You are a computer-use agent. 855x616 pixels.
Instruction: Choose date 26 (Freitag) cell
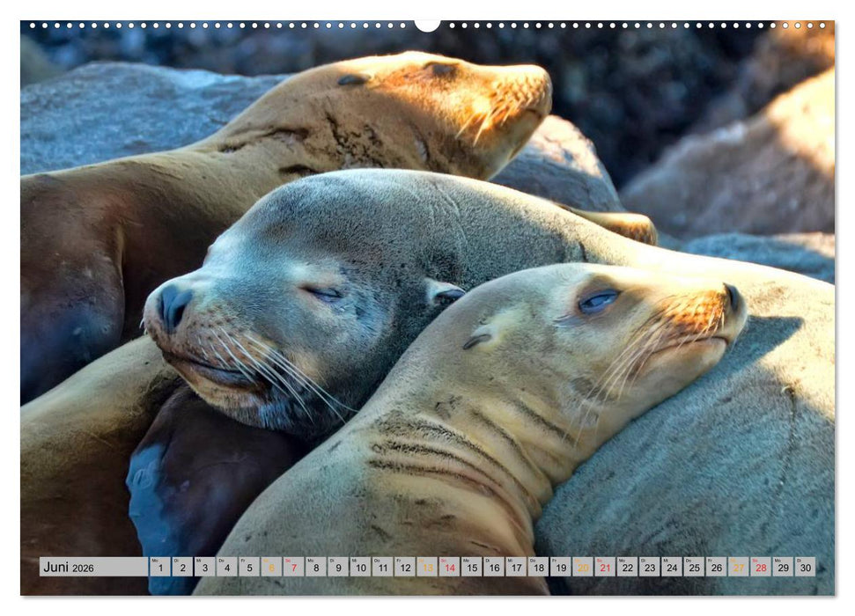716,567
